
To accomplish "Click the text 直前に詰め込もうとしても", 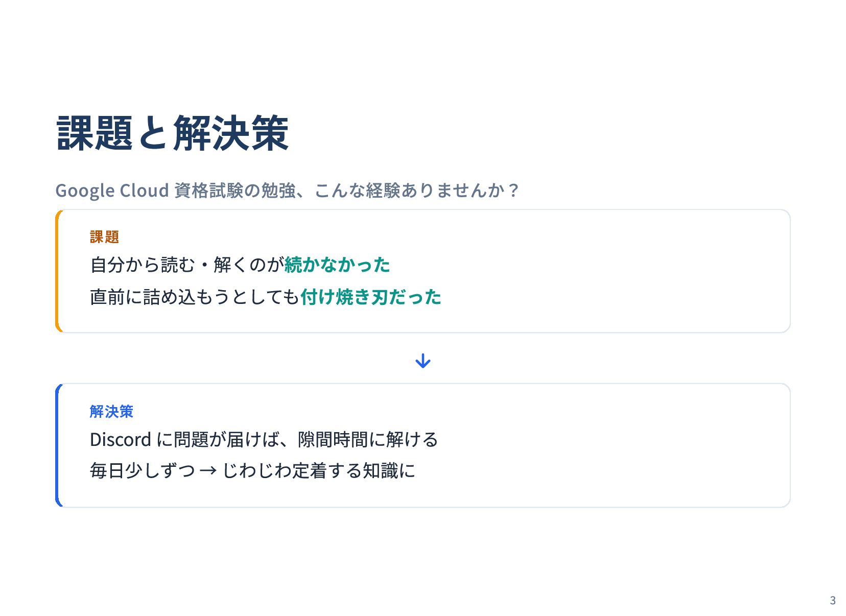I will (x=194, y=297).
